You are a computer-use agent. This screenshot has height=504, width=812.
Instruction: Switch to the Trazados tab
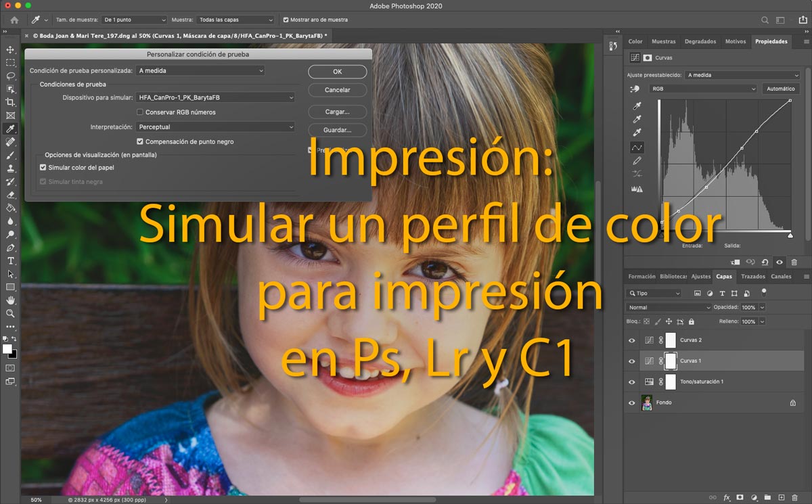(752, 277)
